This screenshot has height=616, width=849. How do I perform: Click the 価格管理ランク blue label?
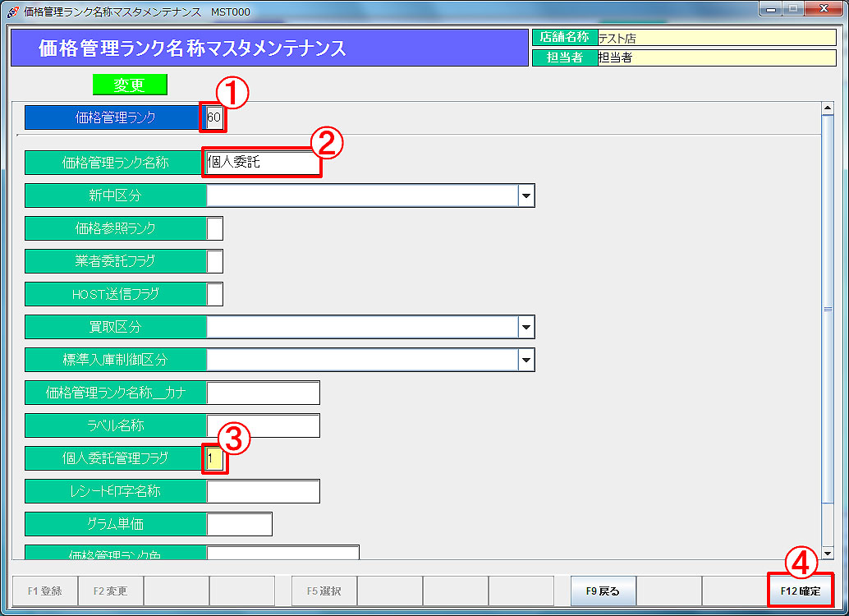pyautogui.click(x=115, y=117)
